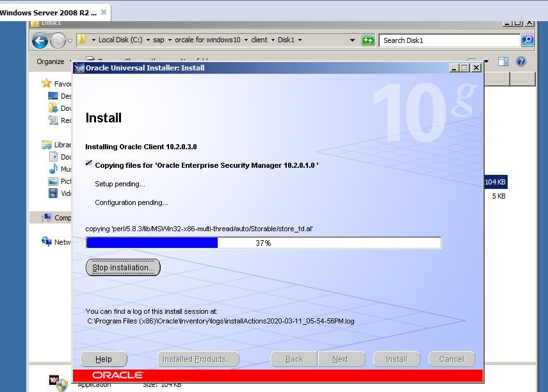Open the Disk1 breadcrumb dropdown arrow
The height and width of the screenshot is (392, 548).
click(299, 40)
